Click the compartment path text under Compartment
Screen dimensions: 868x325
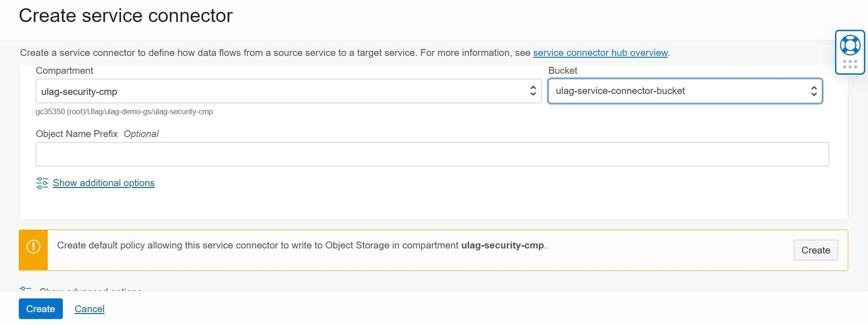click(x=124, y=111)
